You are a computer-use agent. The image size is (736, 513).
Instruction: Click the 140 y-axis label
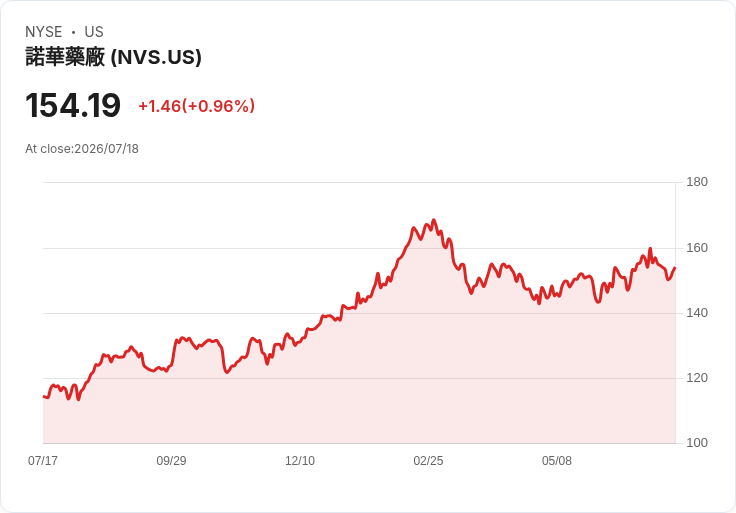click(697, 313)
